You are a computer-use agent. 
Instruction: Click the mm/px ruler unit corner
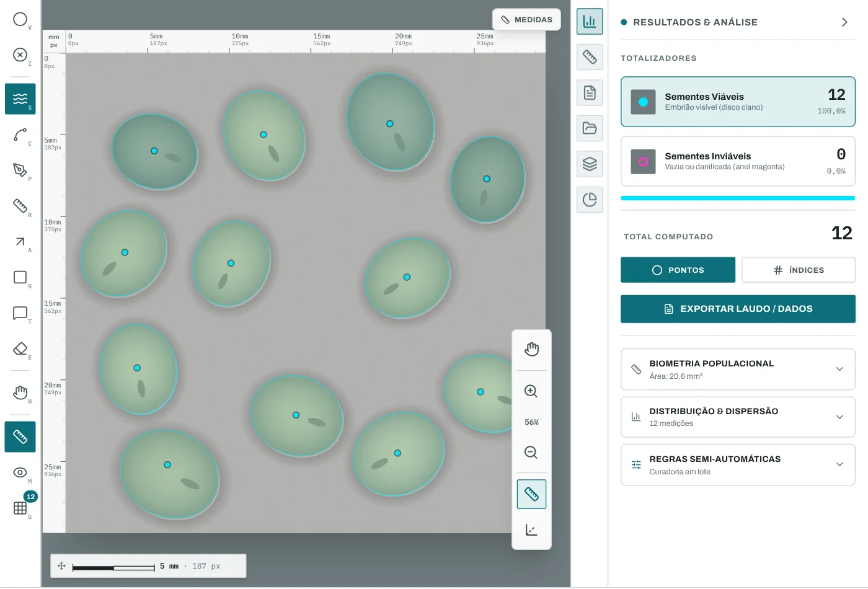[x=54, y=42]
